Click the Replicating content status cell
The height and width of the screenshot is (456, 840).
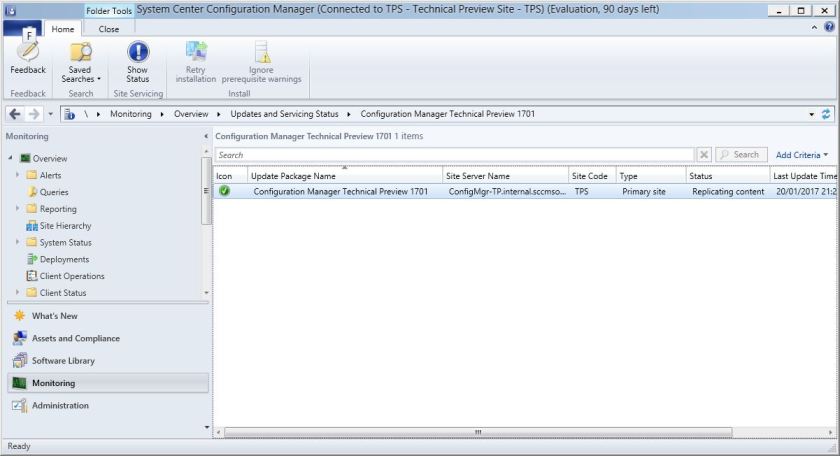pos(728,191)
